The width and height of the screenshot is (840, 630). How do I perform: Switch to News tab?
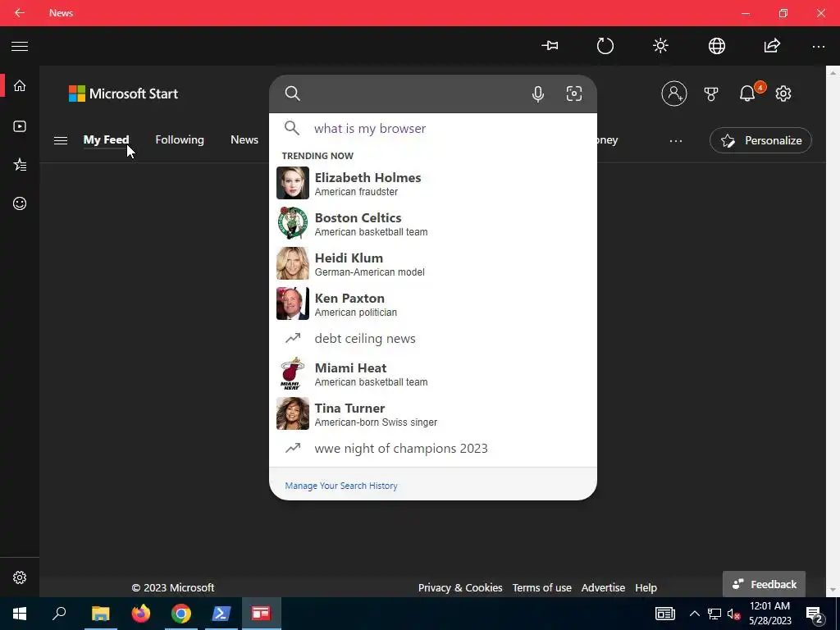[244, 139]
